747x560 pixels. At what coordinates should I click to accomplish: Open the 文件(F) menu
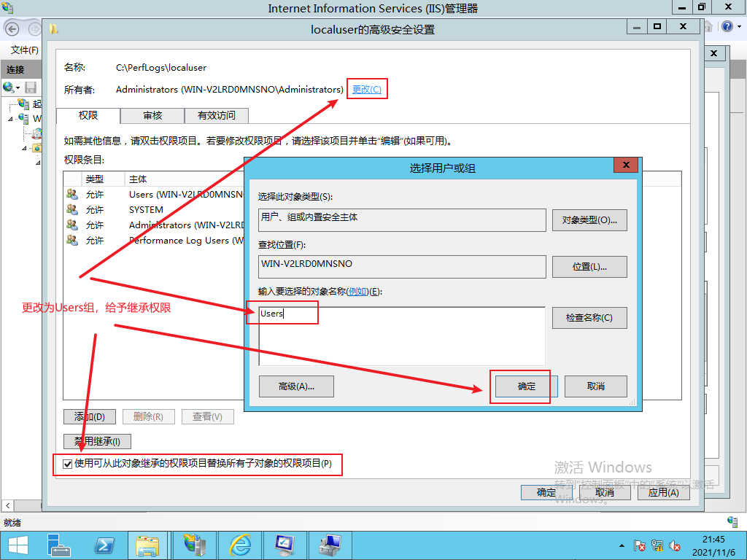(x=25, y=50)
